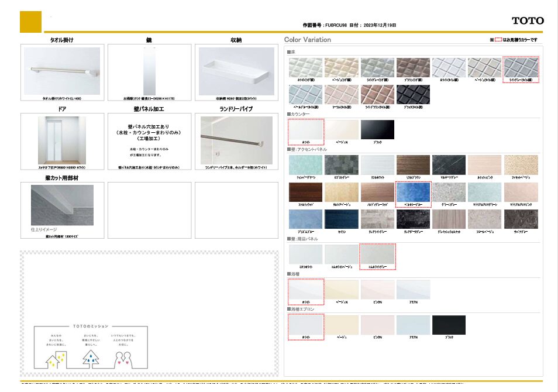Choose the grayish walnut accent swatch
The width and height of the screenshot is (558, 392).
449,219
